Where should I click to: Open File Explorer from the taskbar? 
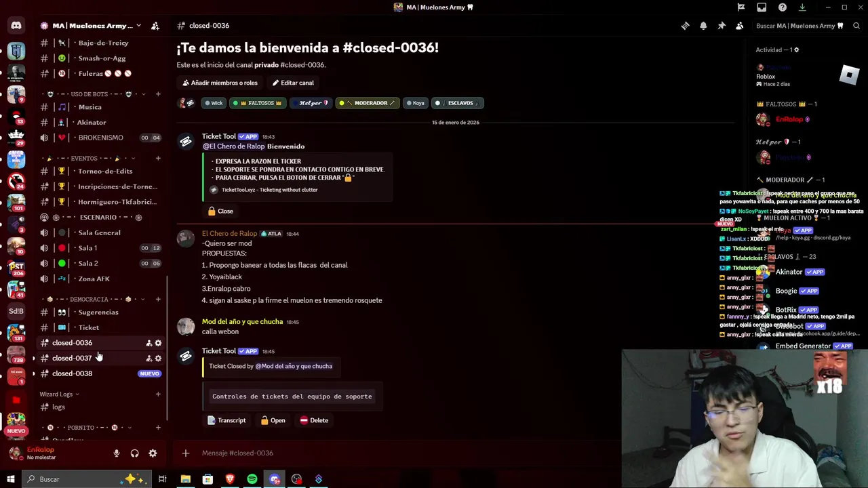click(x=185, y=479)
